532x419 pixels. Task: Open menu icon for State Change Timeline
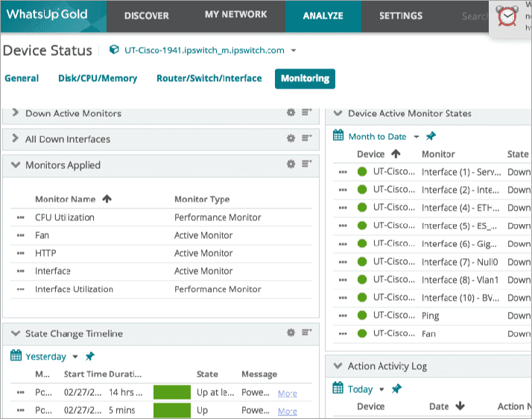click(x=307, y=332)
